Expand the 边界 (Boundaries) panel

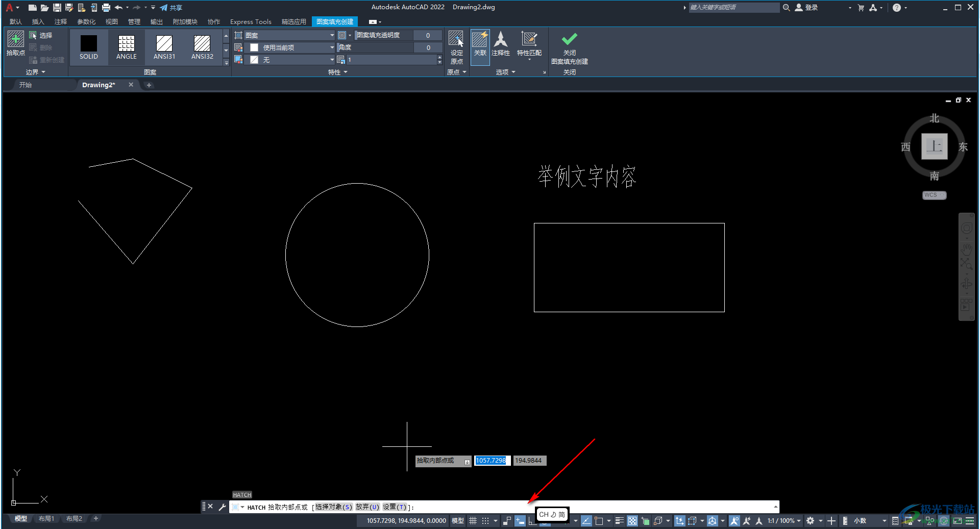point(36,72)
